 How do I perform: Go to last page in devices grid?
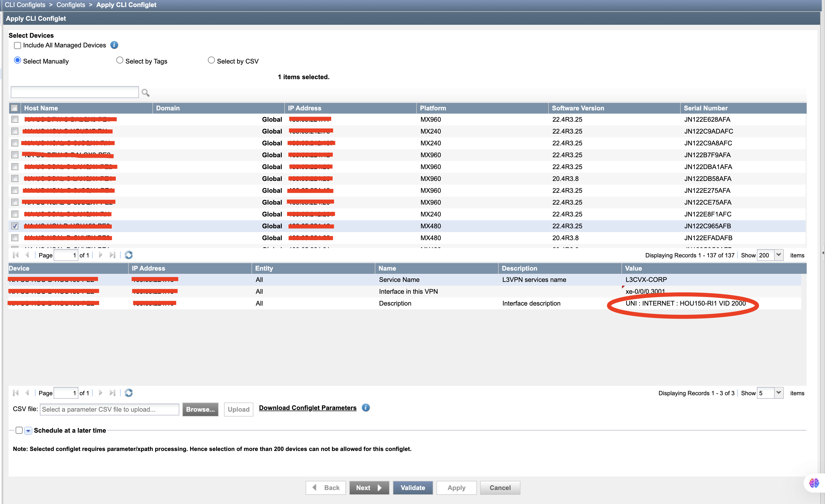click(x=113, y=255)
